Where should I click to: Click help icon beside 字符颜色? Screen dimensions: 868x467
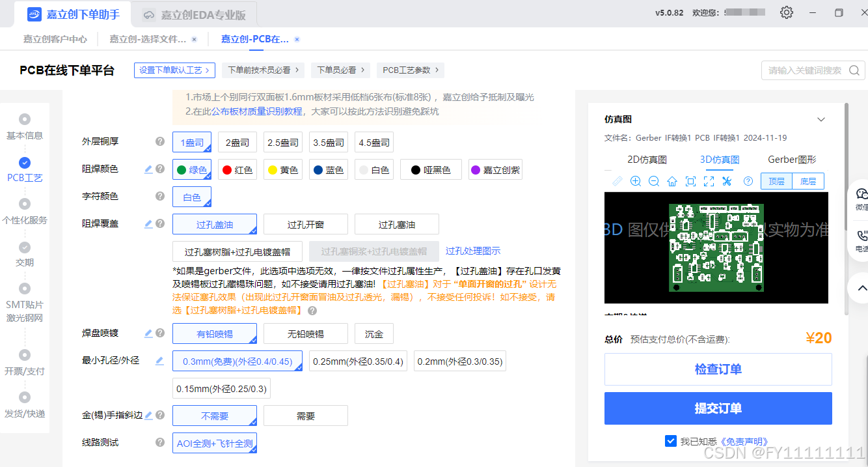(159, 196)
